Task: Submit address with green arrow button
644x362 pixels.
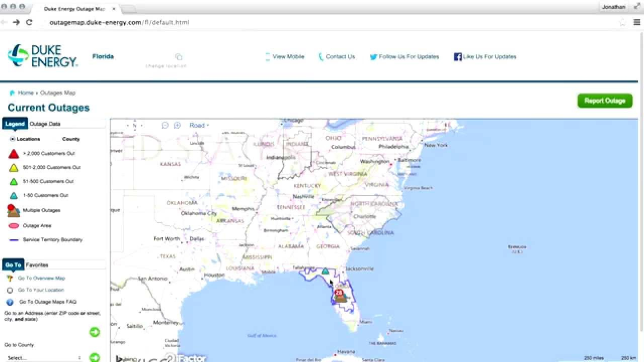Action: (x=94, y=332)
